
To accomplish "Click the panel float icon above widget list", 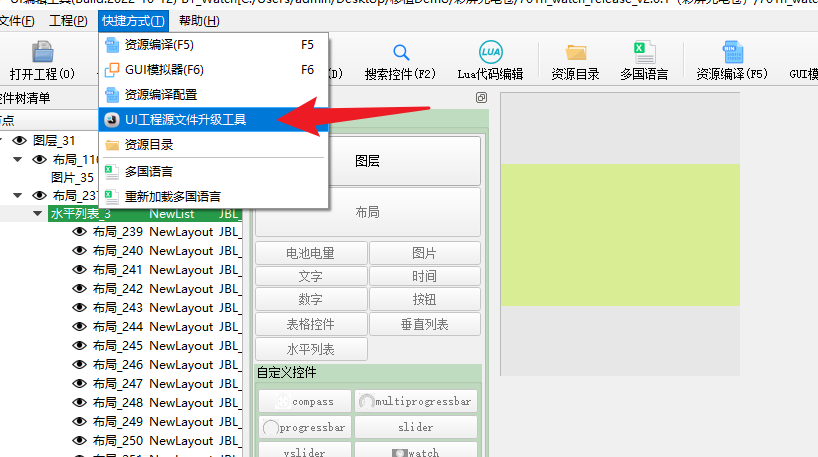I will [481, 98].
